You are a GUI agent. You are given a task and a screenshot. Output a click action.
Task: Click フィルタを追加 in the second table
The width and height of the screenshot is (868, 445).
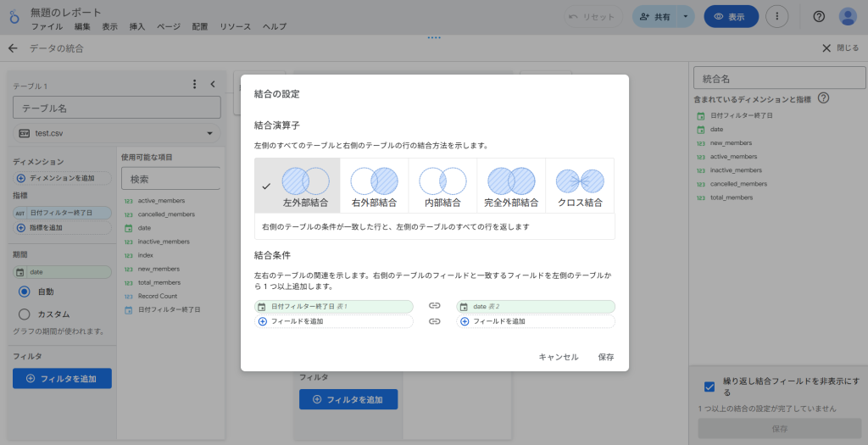pos(348,399)
